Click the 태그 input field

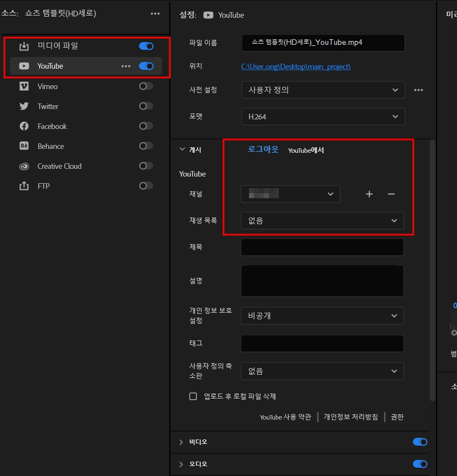point(322,343)
